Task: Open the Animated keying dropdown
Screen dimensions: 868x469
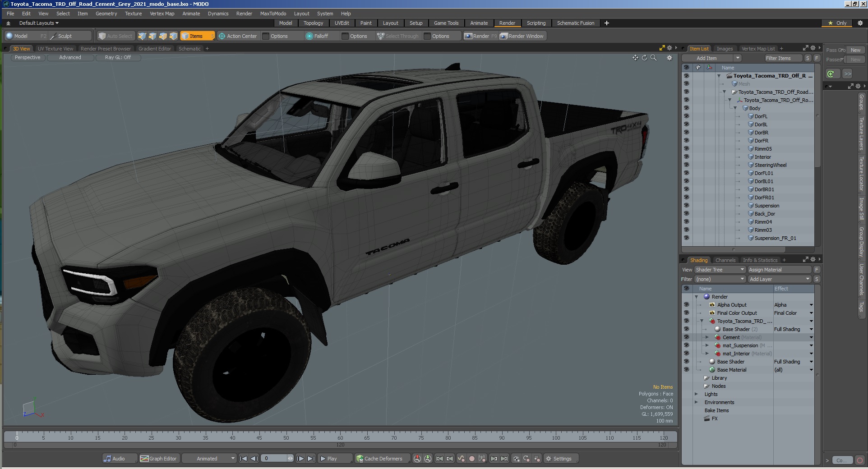Action: 209,459
